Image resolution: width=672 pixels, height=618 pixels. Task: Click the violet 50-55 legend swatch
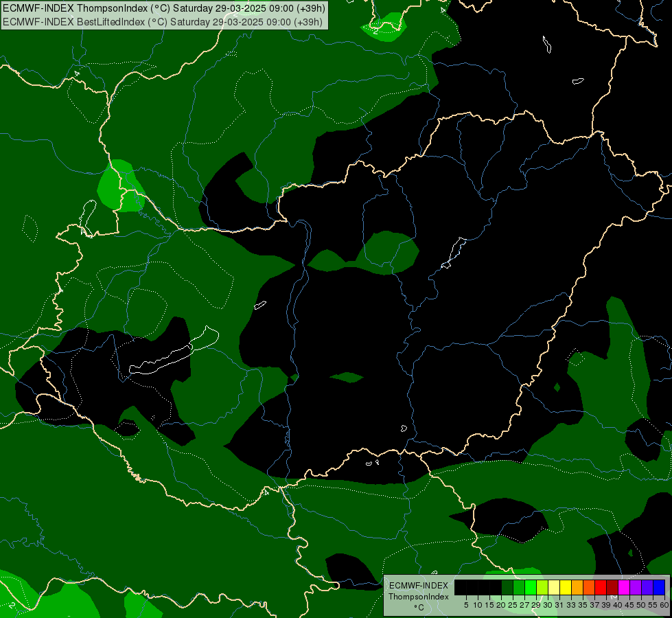tap(647, 587)
